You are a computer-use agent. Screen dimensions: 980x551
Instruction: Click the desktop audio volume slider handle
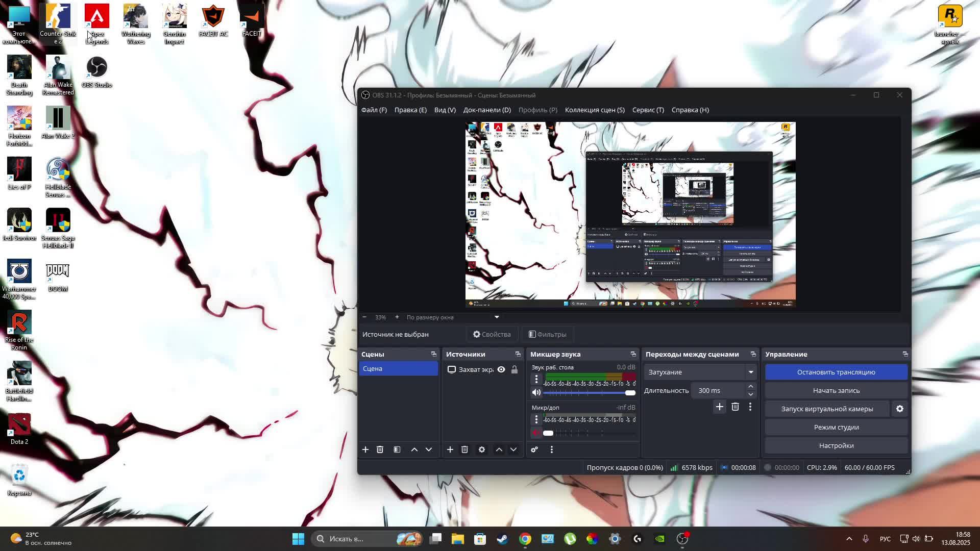pos(630,392)
